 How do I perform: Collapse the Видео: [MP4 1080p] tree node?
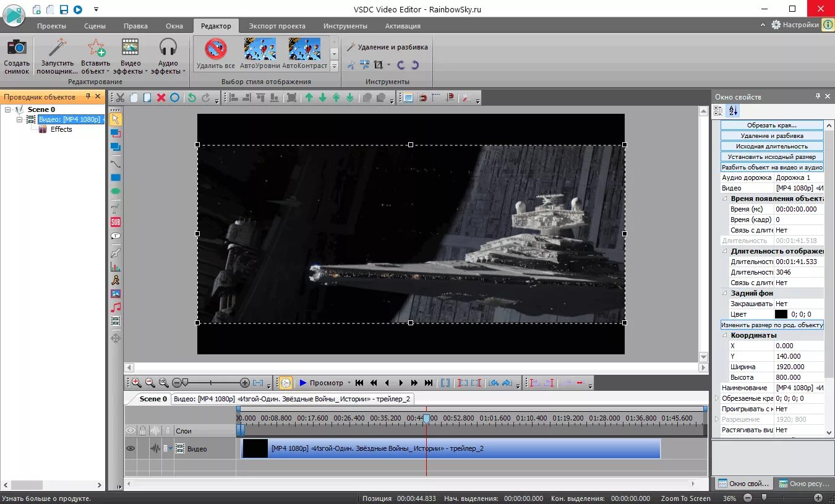19,119
